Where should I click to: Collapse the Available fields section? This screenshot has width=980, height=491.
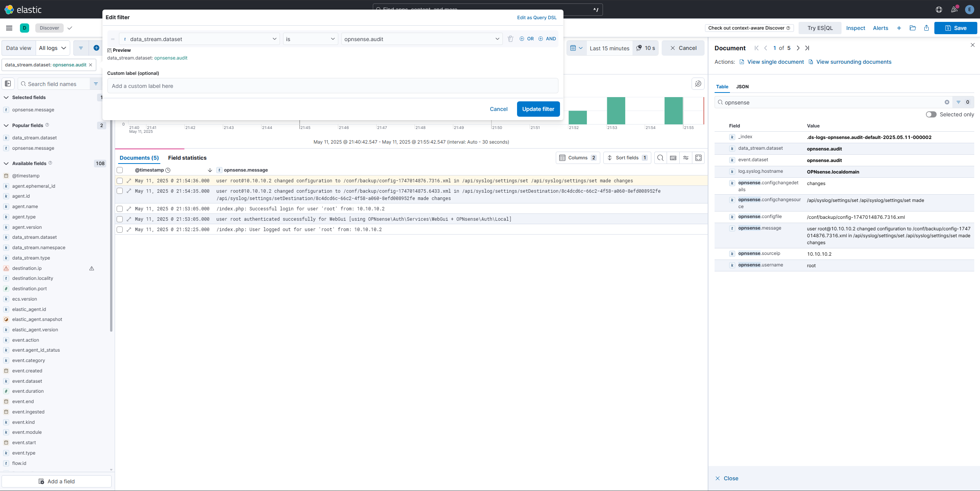tap(6, 164)
